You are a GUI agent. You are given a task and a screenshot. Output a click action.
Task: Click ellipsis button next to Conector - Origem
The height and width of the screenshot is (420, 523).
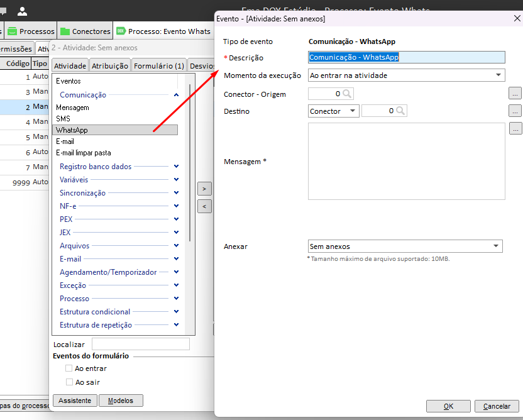tap(515, 94)
